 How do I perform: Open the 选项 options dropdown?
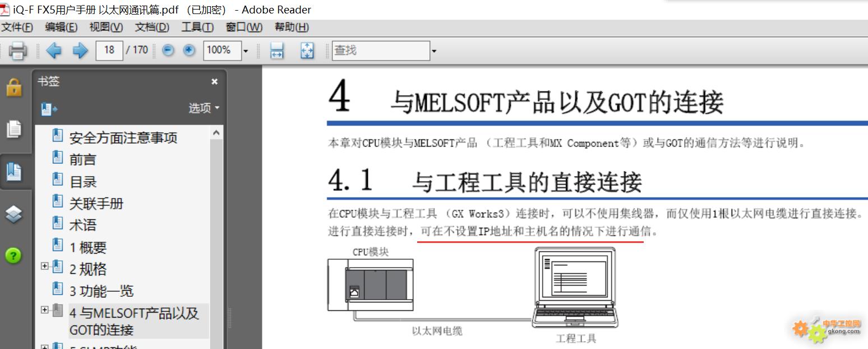pyautogui.click(x=204, y=108)
